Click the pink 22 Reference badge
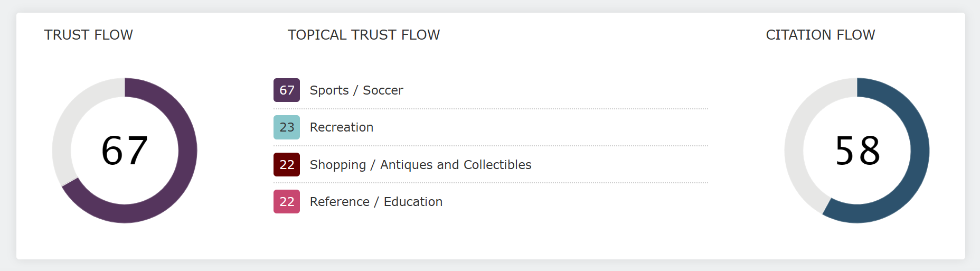The height and width of the screenshot is (271, 980). pyautogui.click(x=287, y=201)
